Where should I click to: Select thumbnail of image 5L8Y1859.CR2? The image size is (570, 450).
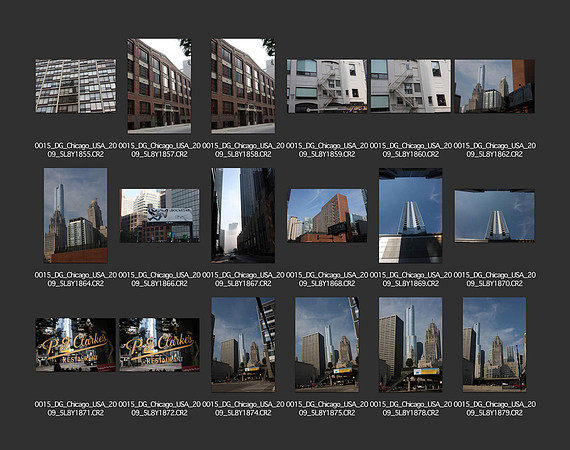click(327, 86)
